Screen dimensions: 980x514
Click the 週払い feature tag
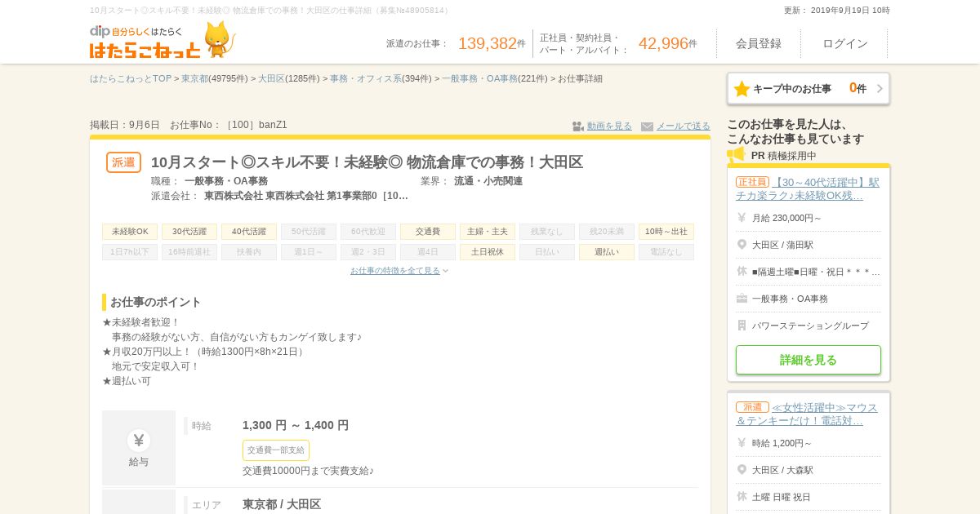(607, 252)
